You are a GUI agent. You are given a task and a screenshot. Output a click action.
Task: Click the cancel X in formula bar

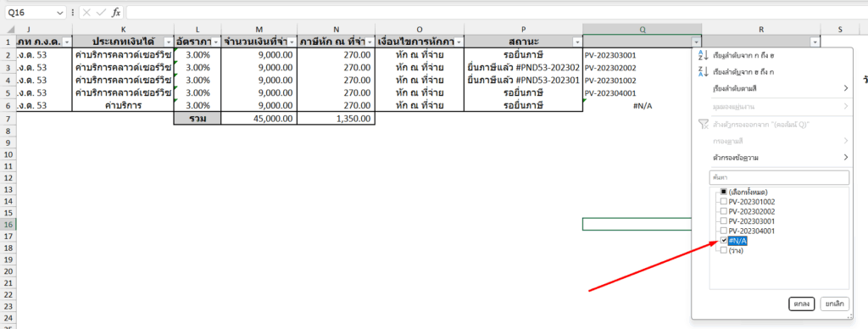87,12
